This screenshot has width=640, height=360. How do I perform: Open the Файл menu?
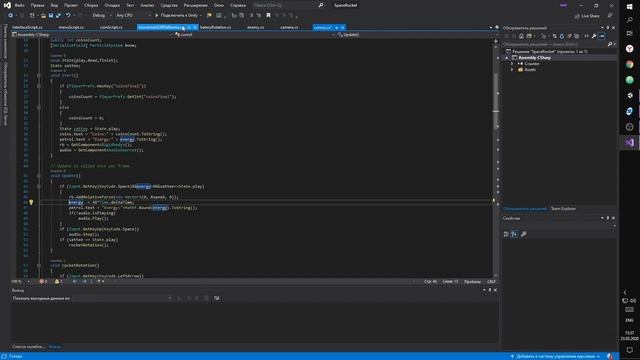coord(19,5)
